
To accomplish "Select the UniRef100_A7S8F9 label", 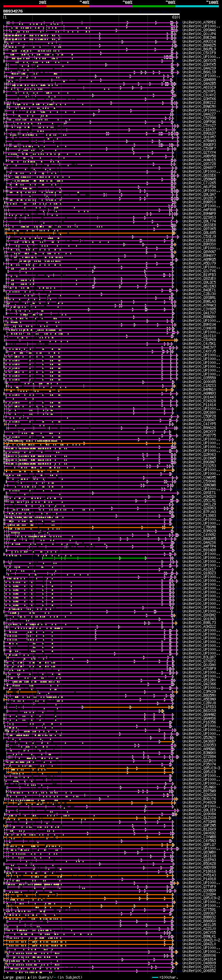I will pos(199,669).
